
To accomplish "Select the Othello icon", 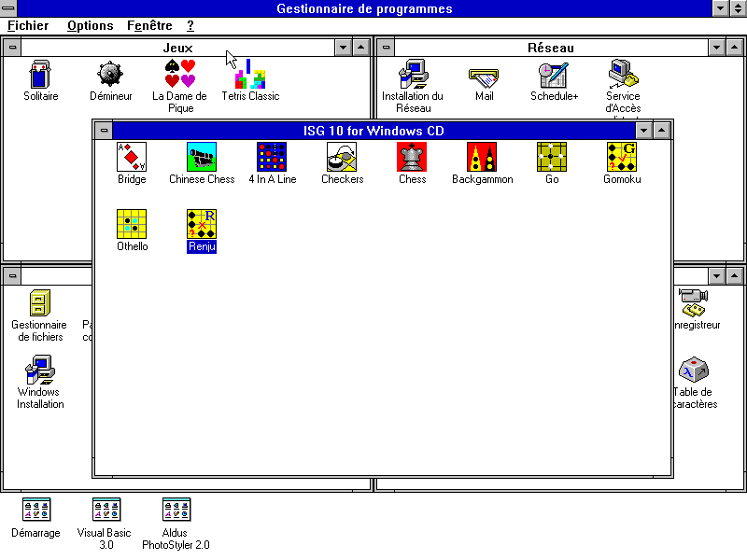I will pos(132,224).
